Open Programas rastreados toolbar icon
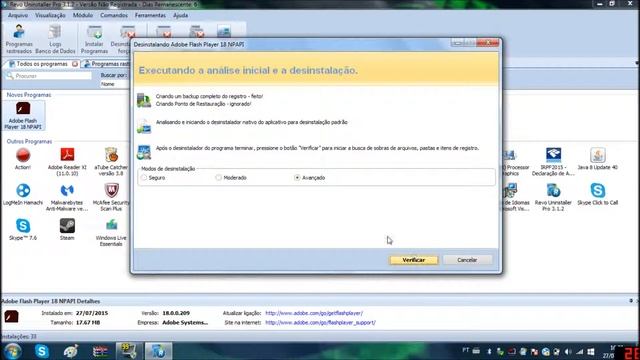The image size is (640, 360). click(19, 40)
